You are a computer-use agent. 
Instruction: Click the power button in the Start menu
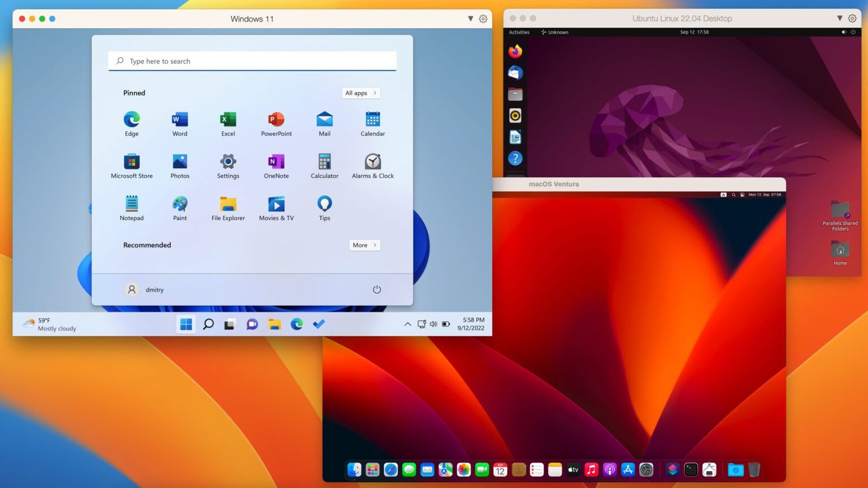[377, 289]
